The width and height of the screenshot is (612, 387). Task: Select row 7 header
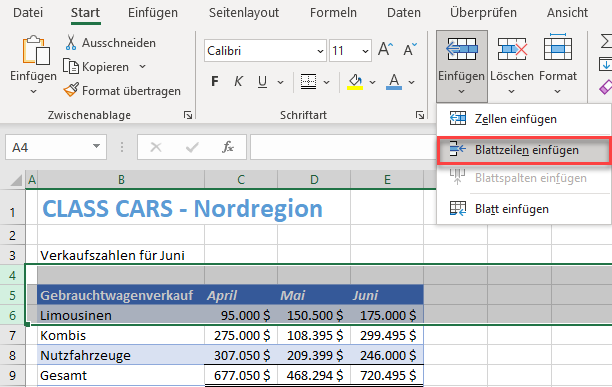[12, 336]
